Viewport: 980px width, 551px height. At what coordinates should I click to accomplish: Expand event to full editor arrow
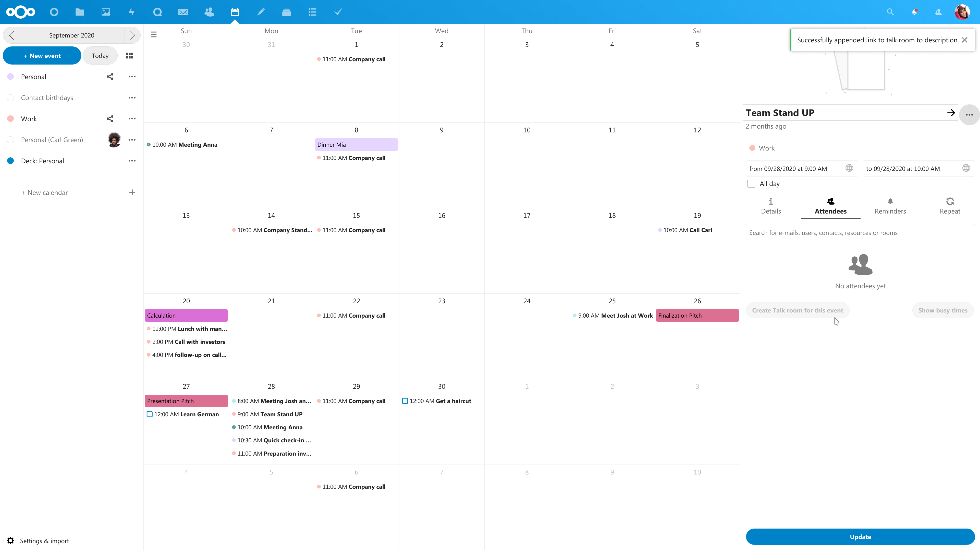951,112
